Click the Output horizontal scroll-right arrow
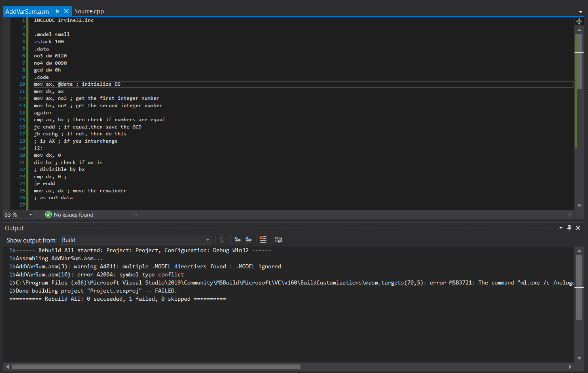588x373 pixels. pyautogui.click(x=570, y=367)
